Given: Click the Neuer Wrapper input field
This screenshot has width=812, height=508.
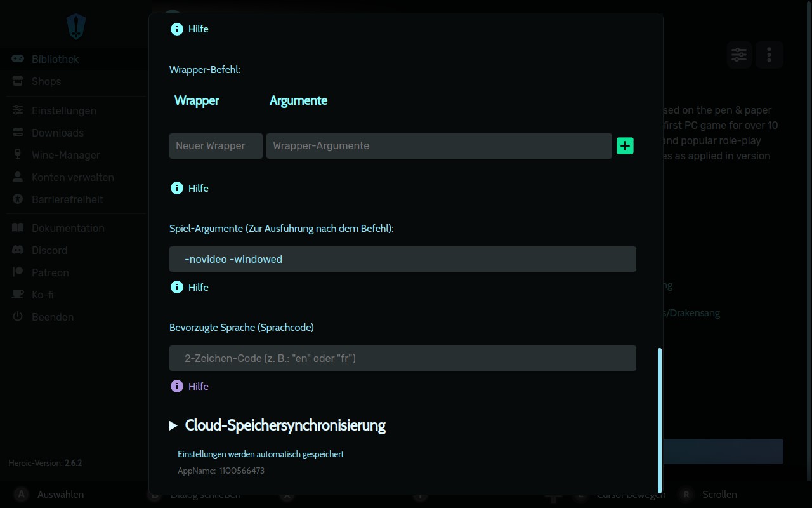Looking at the screenshot, I should pos(216,146).
